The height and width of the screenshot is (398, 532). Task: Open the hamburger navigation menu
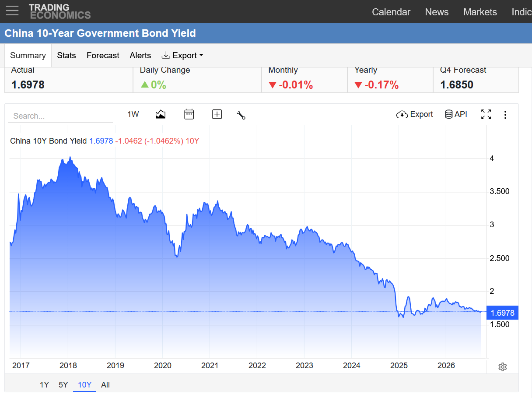click(x=12, y=11)
